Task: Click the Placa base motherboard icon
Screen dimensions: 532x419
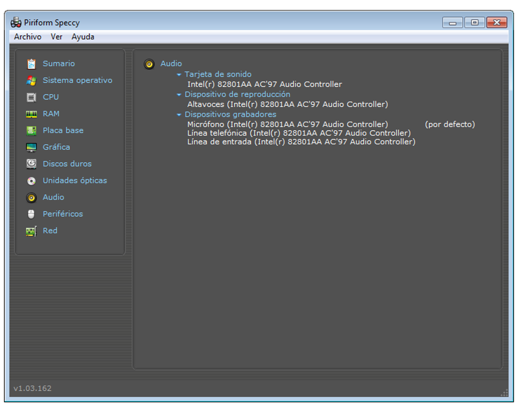Action: click(x=31, y=130)
